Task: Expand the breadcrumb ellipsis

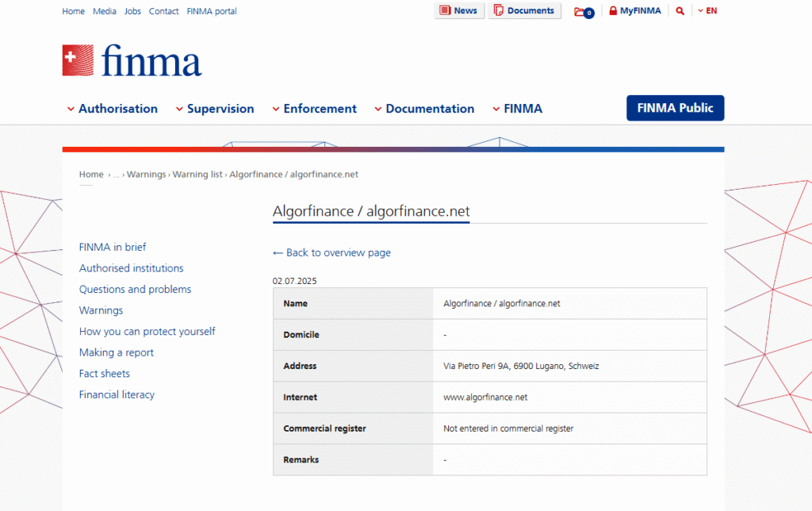Action: (x=116, y=175)
